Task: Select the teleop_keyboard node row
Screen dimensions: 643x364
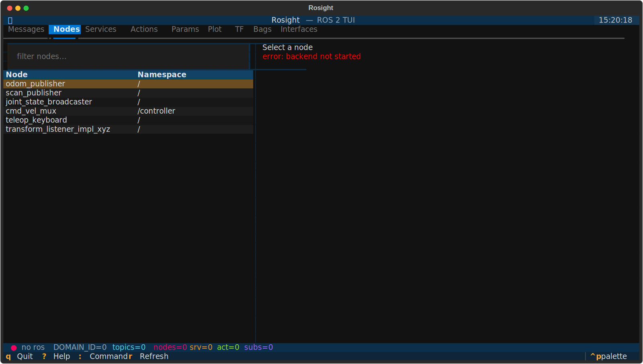Action: [x=128, y=120]
